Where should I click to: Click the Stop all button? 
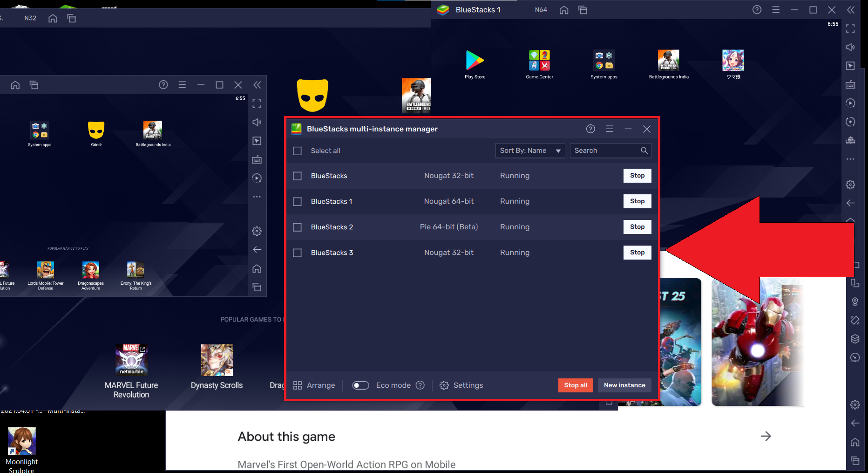(576, 385)
